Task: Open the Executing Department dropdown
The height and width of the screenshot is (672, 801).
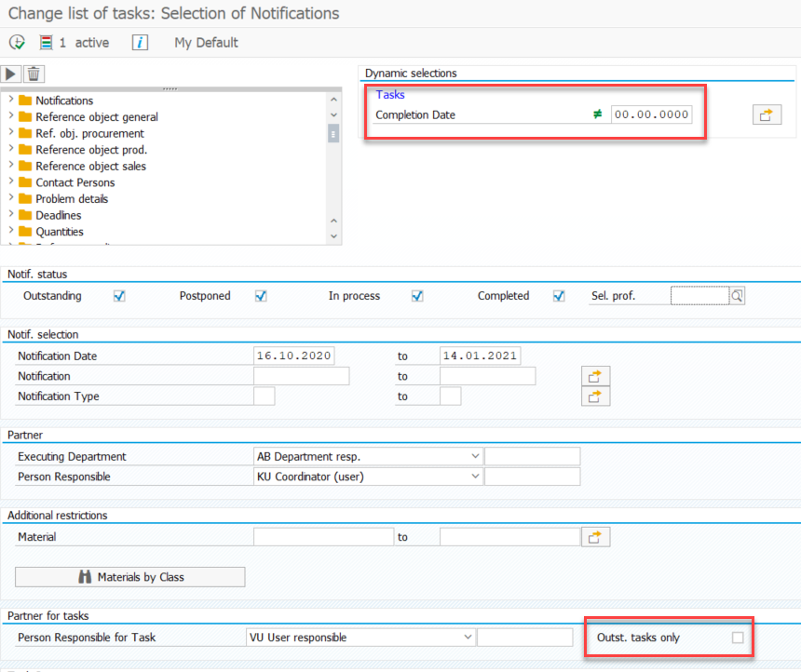Action: coord(475,456)
